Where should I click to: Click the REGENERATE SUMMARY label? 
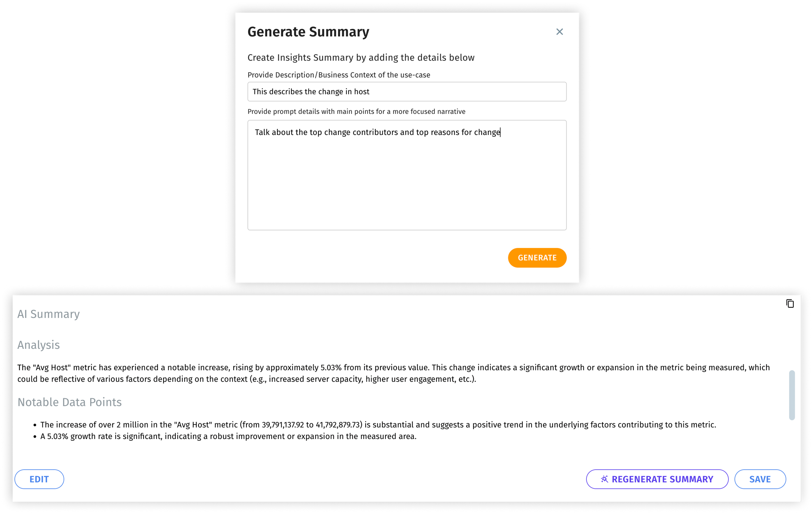[662, 479]
